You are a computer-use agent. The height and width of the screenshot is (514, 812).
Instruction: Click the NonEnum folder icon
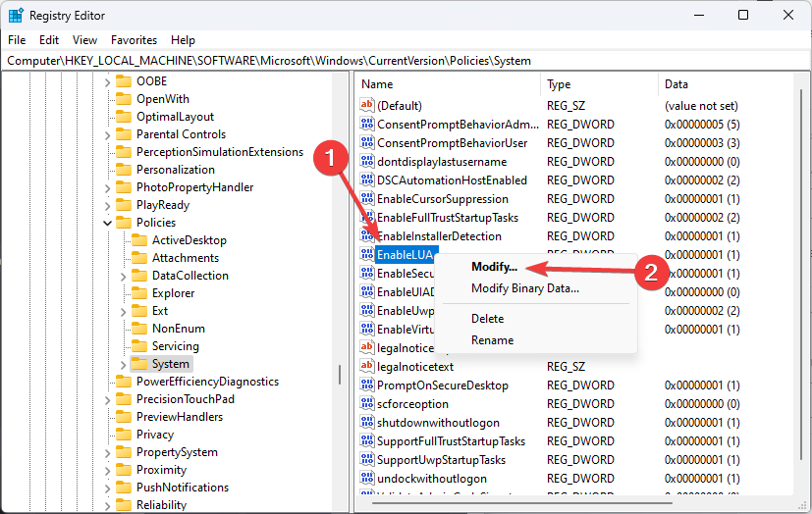(138, 328)
